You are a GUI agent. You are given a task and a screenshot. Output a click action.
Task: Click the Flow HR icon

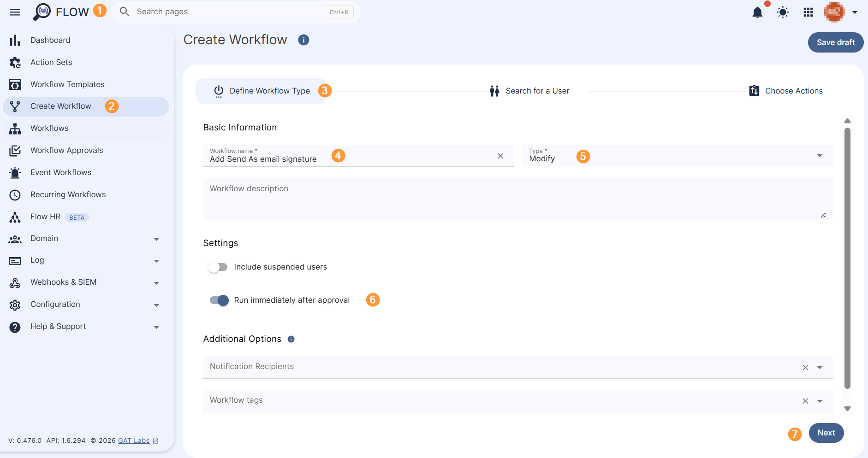coord(15,217)
